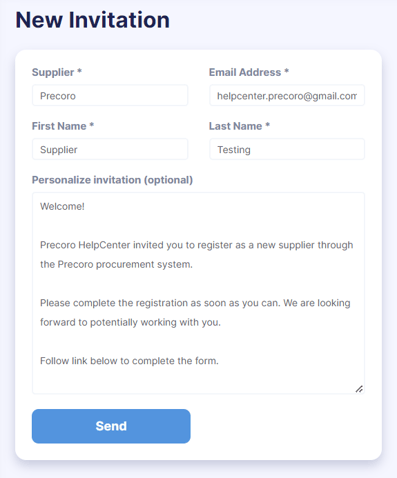Click the "Personalize invitation (optional)" label
The height and width of the screenshot is (478, 397).
pos(112,180)
